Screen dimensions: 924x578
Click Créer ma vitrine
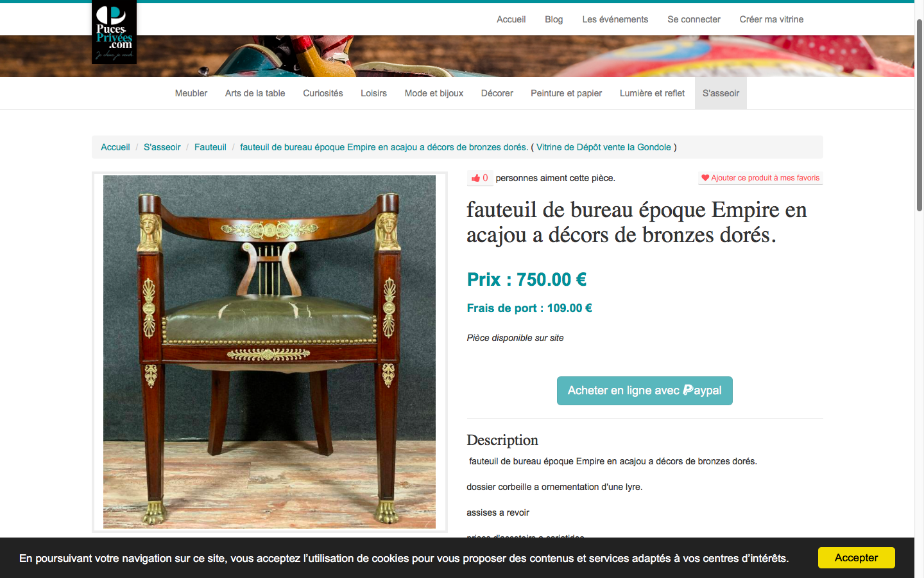771,19
